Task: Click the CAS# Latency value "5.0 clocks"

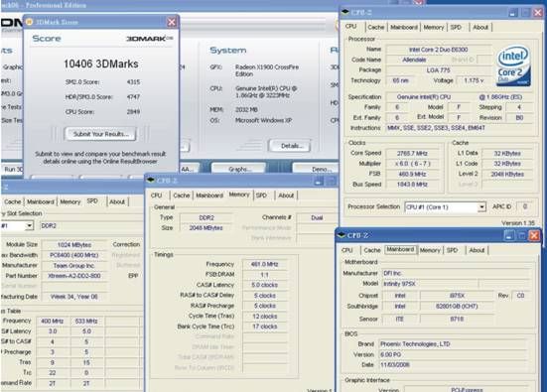Action: pyautogui.click(x=264, y=285)
